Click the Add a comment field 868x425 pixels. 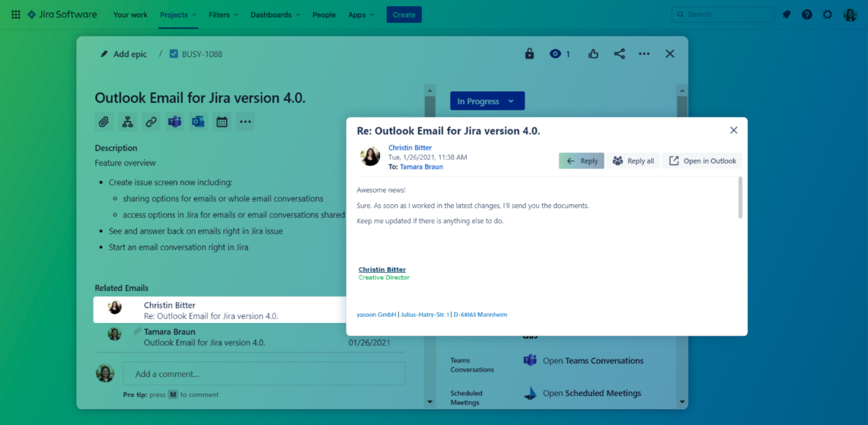[264, 373]
